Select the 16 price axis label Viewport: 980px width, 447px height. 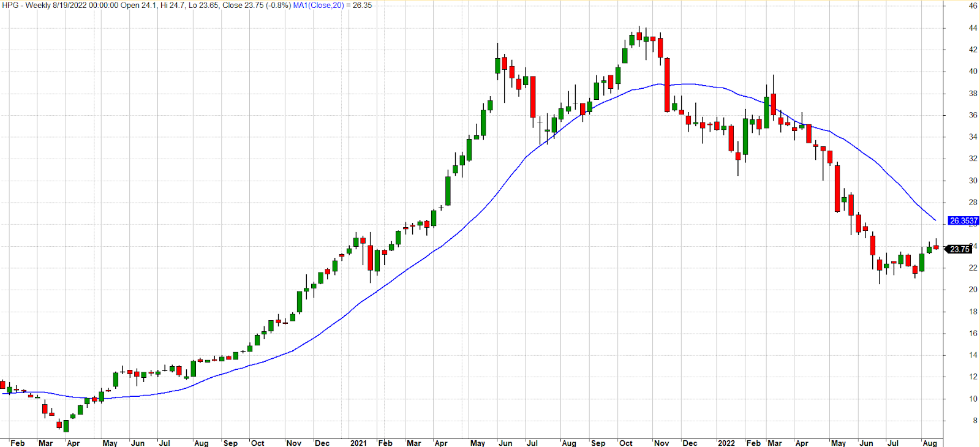click(973, 334)
